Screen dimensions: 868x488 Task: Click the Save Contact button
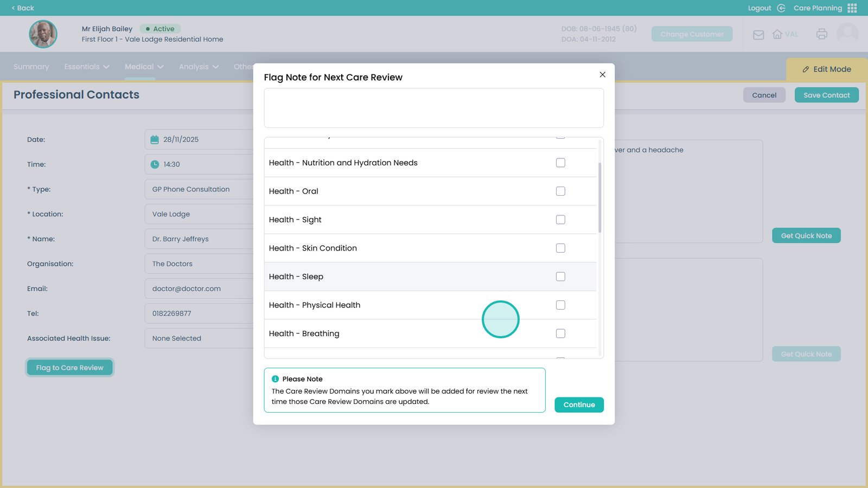[826, 95]
